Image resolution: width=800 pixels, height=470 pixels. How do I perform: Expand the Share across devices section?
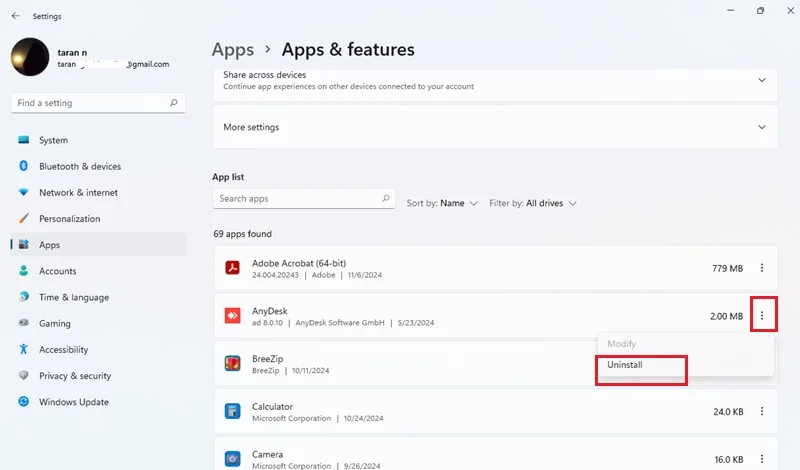(495, 80)
